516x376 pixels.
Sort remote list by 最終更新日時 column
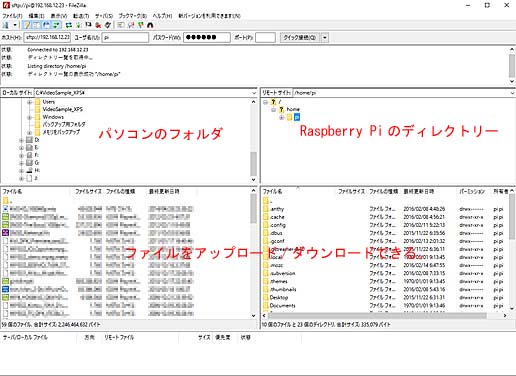(419, 191)
